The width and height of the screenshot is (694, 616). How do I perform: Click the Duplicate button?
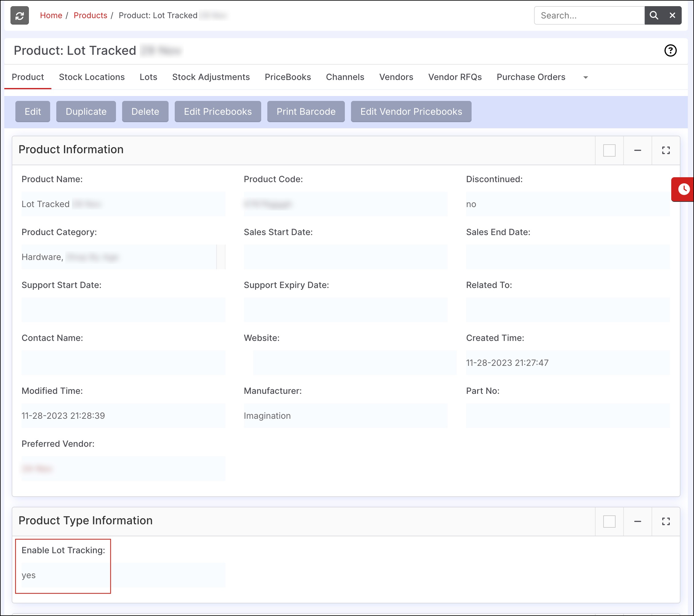click(x=86, y=111)
